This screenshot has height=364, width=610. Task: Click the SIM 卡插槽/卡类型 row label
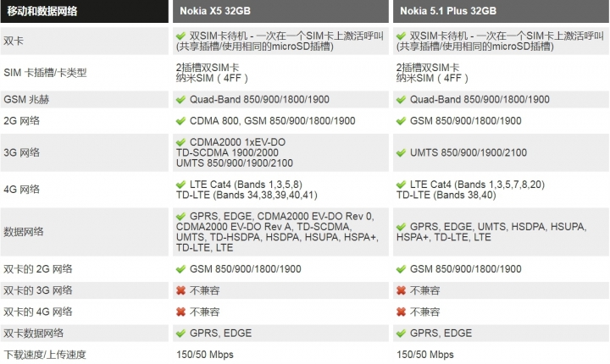(45, 73)
